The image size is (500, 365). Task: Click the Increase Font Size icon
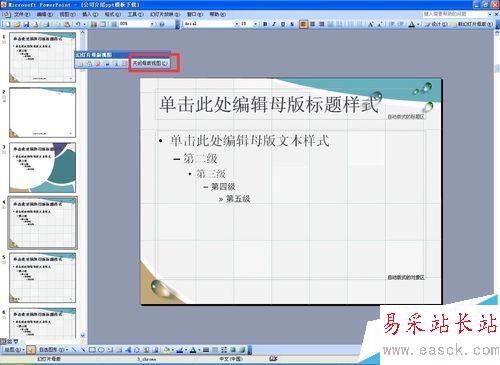tap(371, 24)
